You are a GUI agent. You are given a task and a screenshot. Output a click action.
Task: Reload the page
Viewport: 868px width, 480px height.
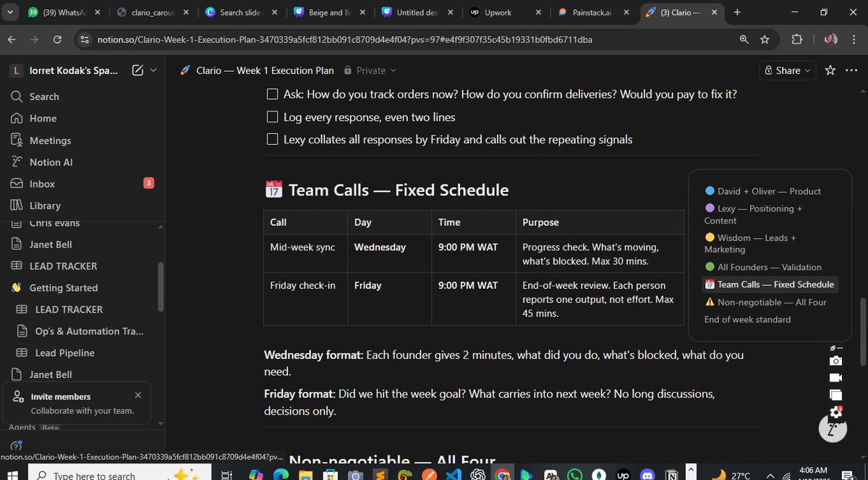click(57, 40)
